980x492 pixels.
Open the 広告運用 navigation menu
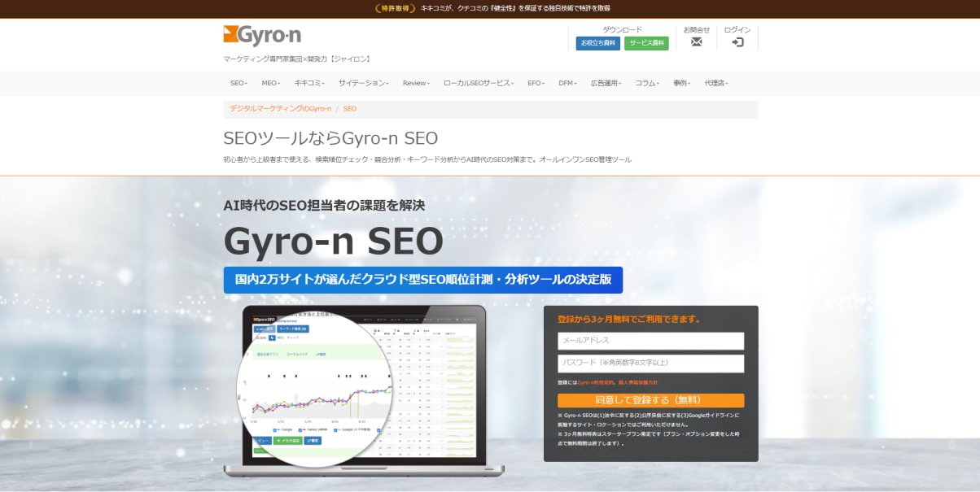(x=606, y=83)
